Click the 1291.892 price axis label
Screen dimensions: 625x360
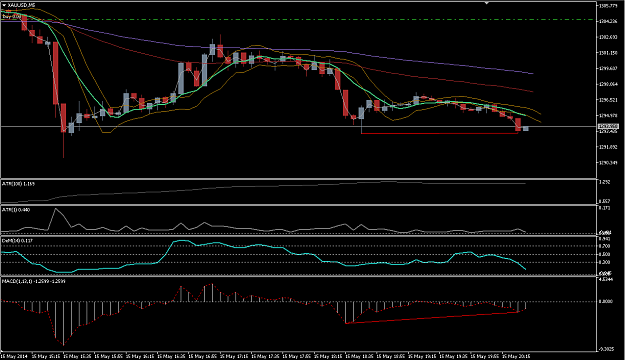pyautogui.click(x=607, y=147)
